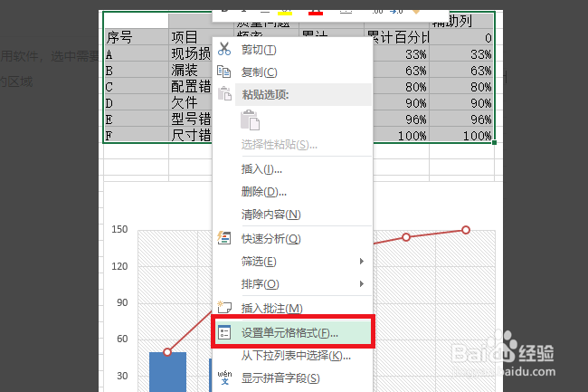Click the greyed-out paste option clipboard icon
Image resolution: width=588 pixels, height=392 pixels.
click(x=250, y=120)
